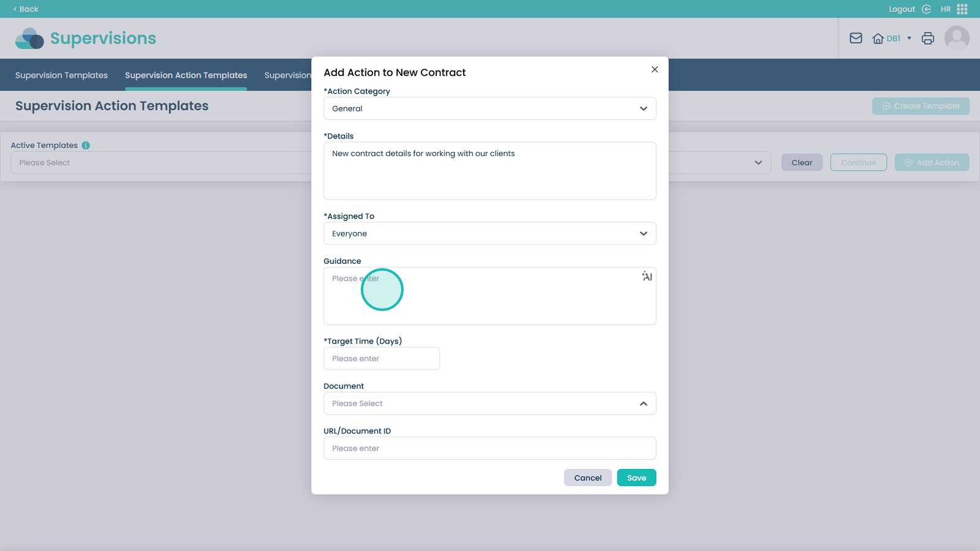The width and height of the screenshot is (980, 551).
Task: Focus the URL/Document ID input
Action: [489, 448]
